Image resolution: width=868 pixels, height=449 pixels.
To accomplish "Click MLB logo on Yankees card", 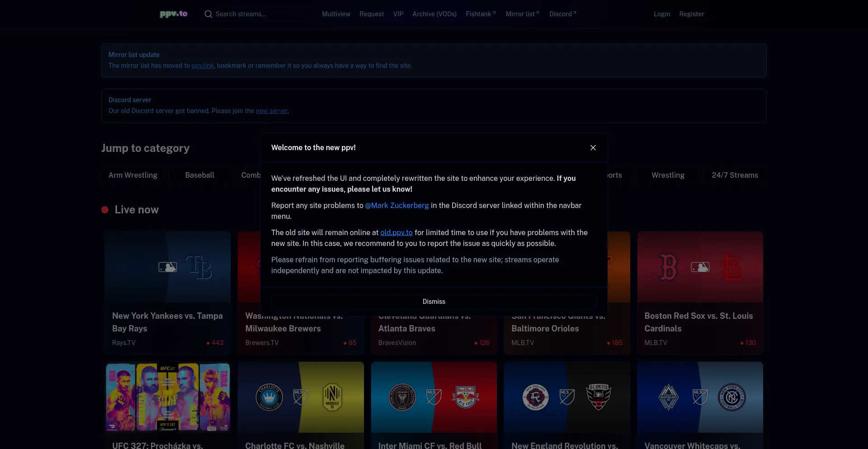I will coord(168,267).
